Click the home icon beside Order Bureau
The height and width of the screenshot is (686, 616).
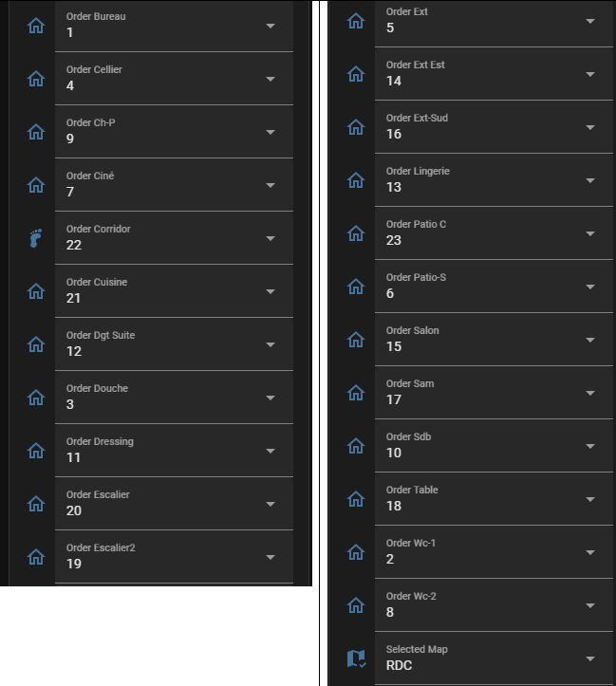(36, 26)
